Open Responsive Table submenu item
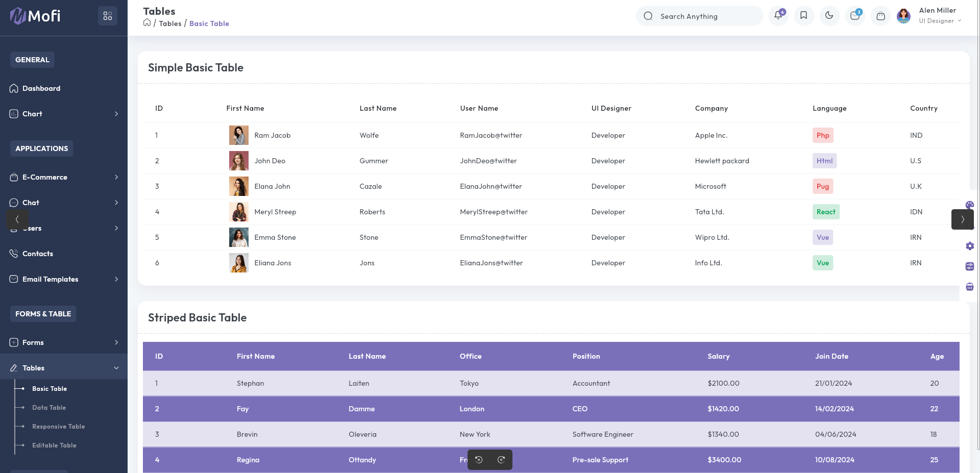 point(58,427)
